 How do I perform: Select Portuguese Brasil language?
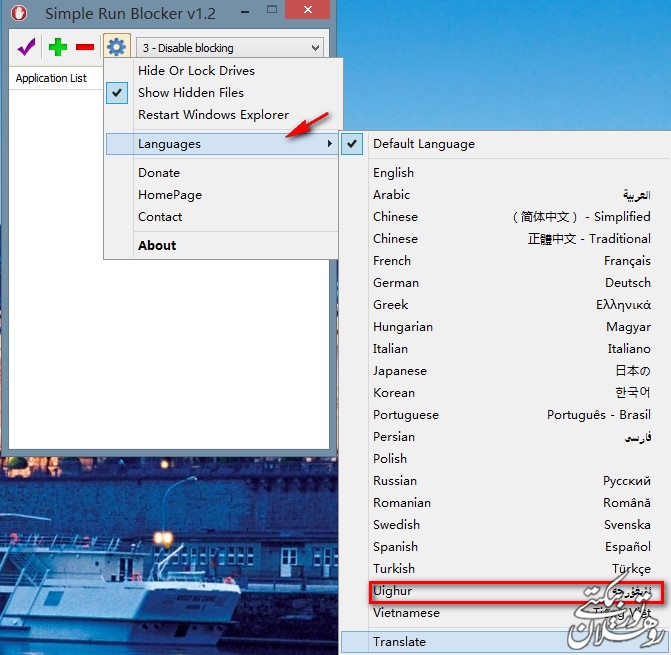(x=505, y=415)
